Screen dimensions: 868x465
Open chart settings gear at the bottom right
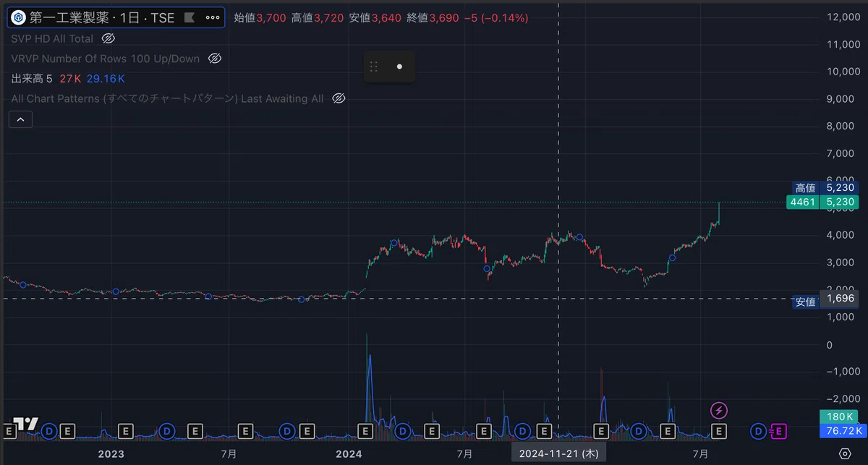coord(845,454)
